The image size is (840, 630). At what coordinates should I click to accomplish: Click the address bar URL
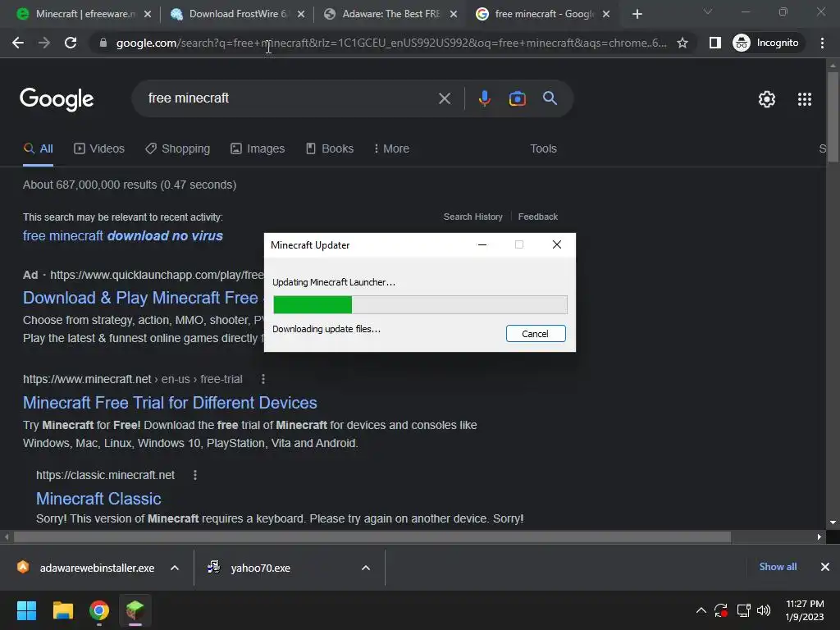[x=391, y=43]
